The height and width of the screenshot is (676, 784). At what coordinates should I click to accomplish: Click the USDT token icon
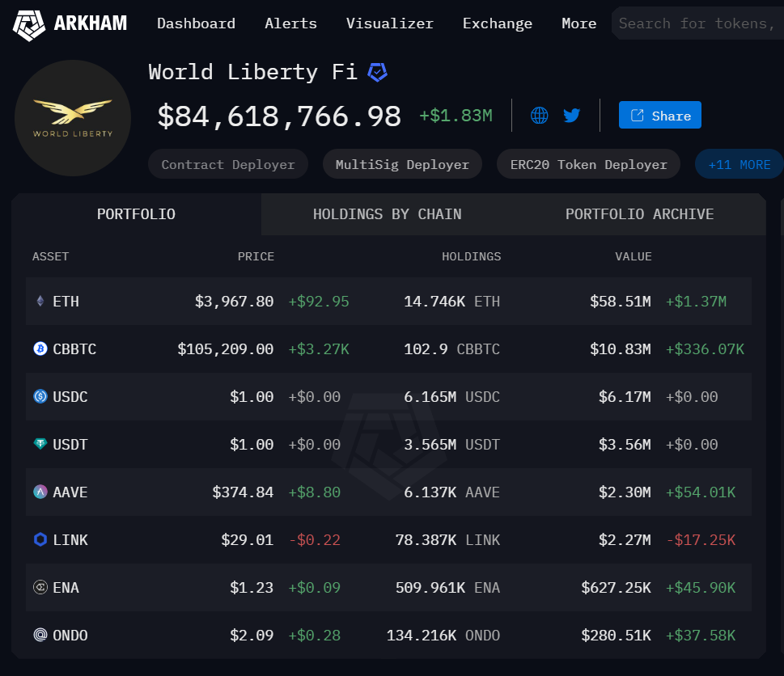point(40,444)
